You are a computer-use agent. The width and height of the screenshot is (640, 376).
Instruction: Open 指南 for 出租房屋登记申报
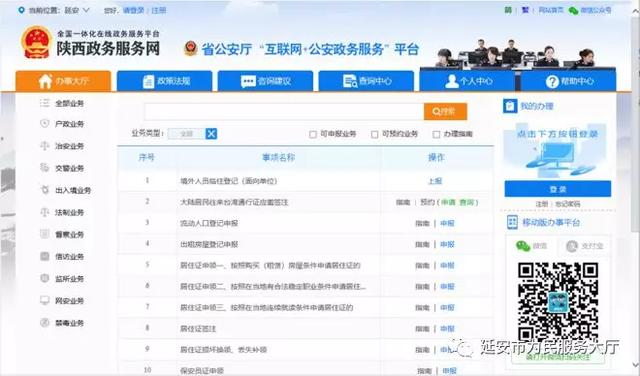point(422,245)
